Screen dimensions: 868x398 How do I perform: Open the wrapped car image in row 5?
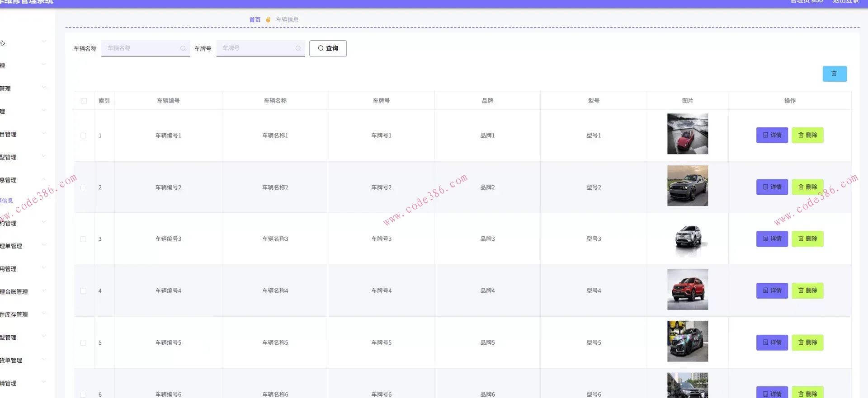pyautogui.click(x=688, y=341)
